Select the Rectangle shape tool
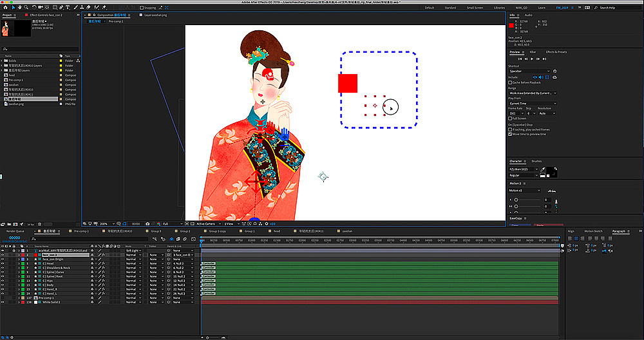 pyautogui.click(x=55, y=7)
